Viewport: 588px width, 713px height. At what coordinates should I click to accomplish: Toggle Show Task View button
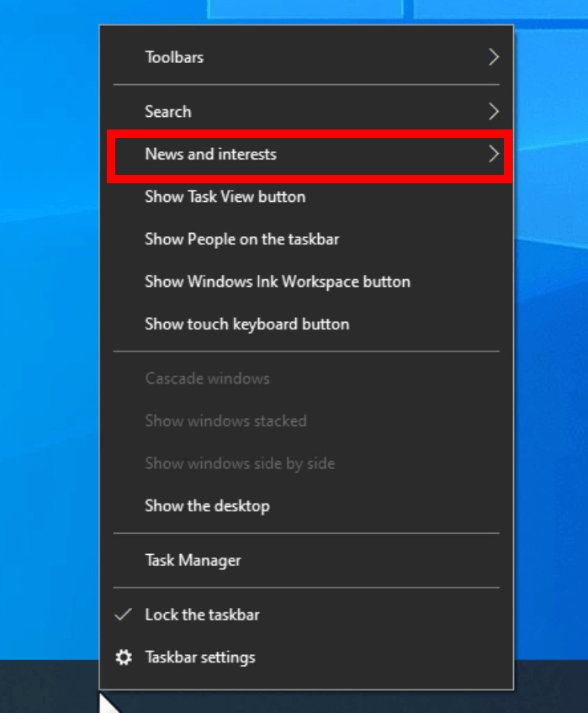(306, 197)
